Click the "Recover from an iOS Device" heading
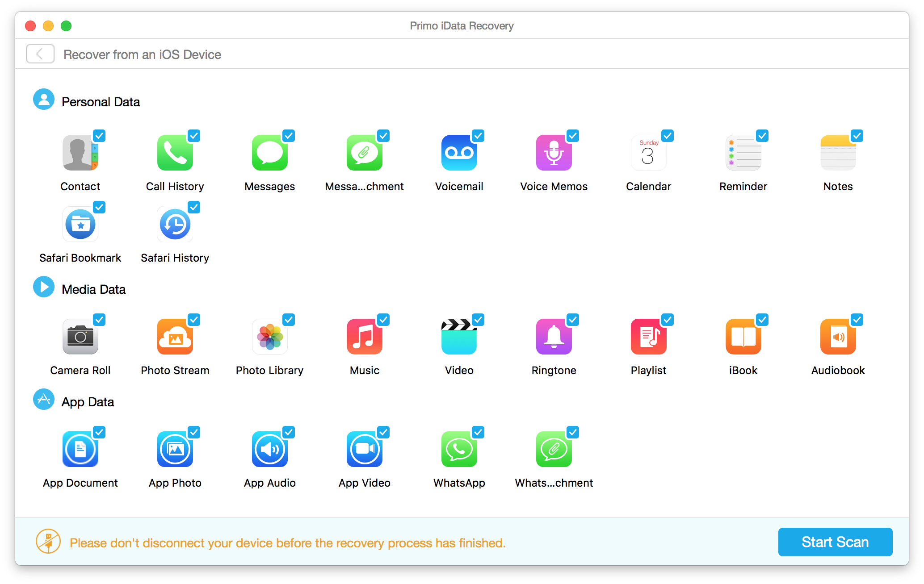Viewport: 924px width, 584px height. (142, 54)
